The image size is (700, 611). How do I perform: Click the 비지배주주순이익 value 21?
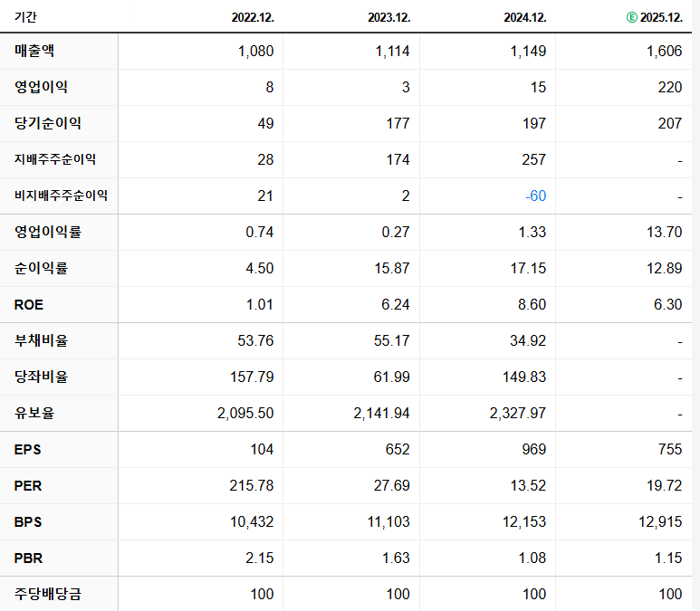[265, 196]
